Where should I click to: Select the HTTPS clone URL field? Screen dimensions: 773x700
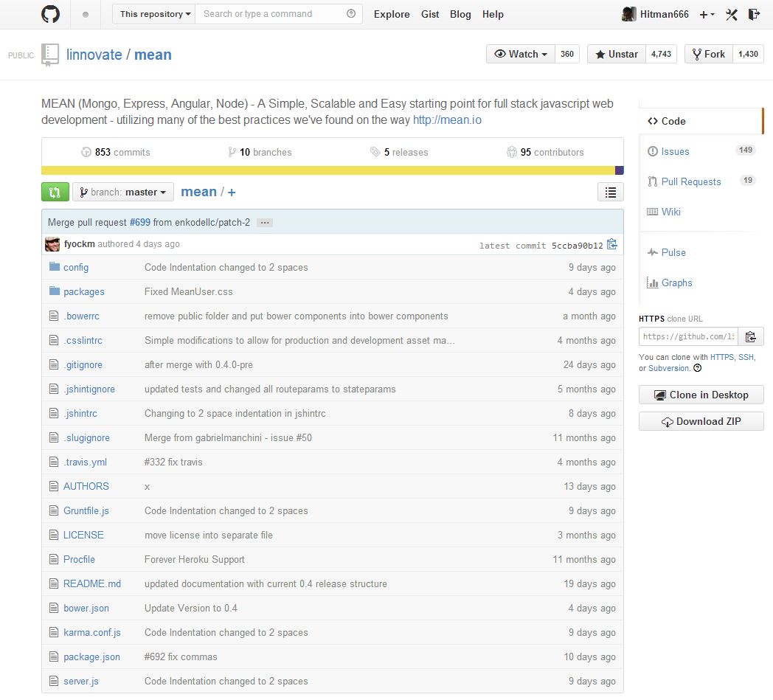pyautogui.click(x=688, y=336)
